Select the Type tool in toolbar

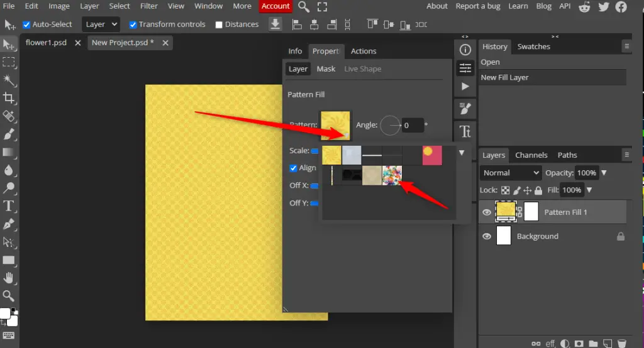pyautogui.click(x=9, y=206)
